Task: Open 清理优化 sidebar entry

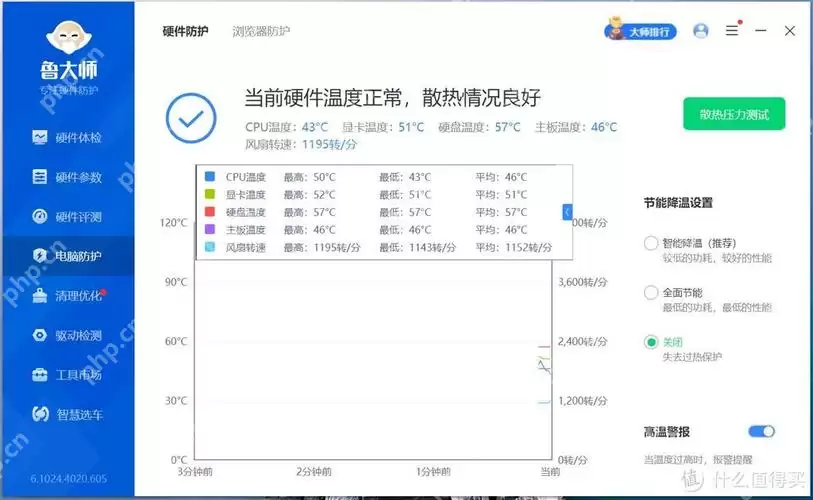Action: click(67, 295)
